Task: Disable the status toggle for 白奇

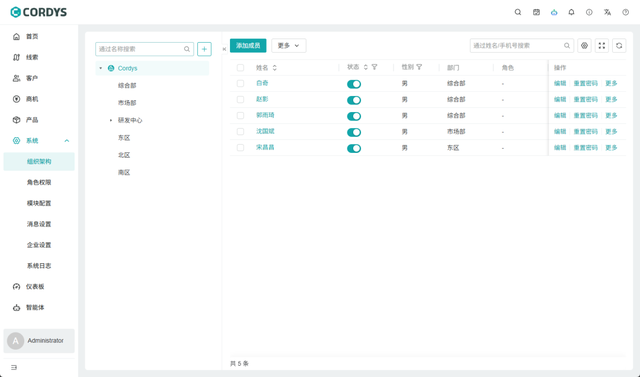Action: [354, 84]
